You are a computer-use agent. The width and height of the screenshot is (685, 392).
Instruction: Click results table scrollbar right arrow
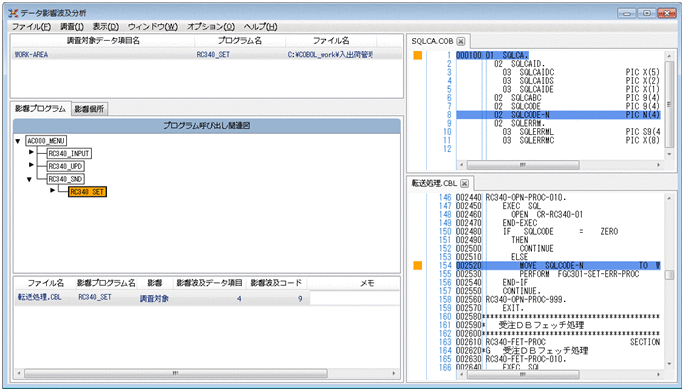point(394,373)
